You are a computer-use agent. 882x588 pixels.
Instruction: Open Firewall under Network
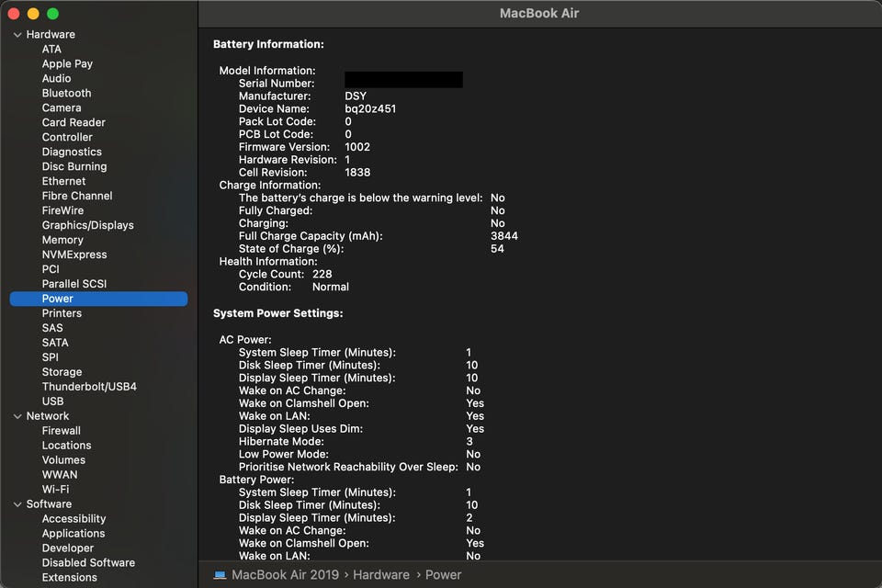click(62, 431)
